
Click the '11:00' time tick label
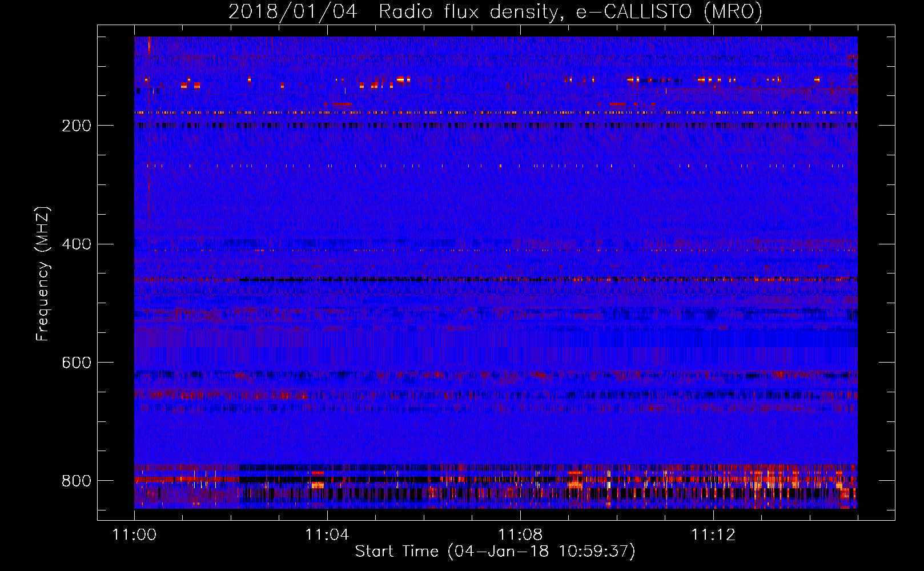[x=134, y=535]
